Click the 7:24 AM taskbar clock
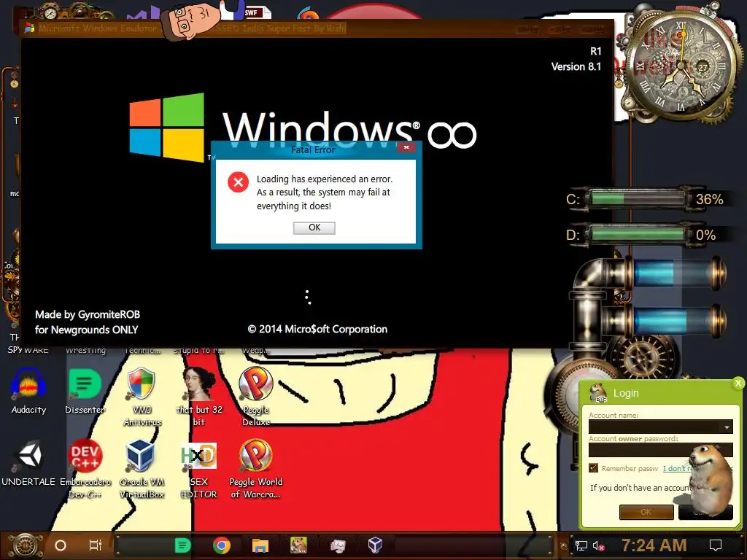The width and height of the screenshot is (747, 560). coord(654,545)
